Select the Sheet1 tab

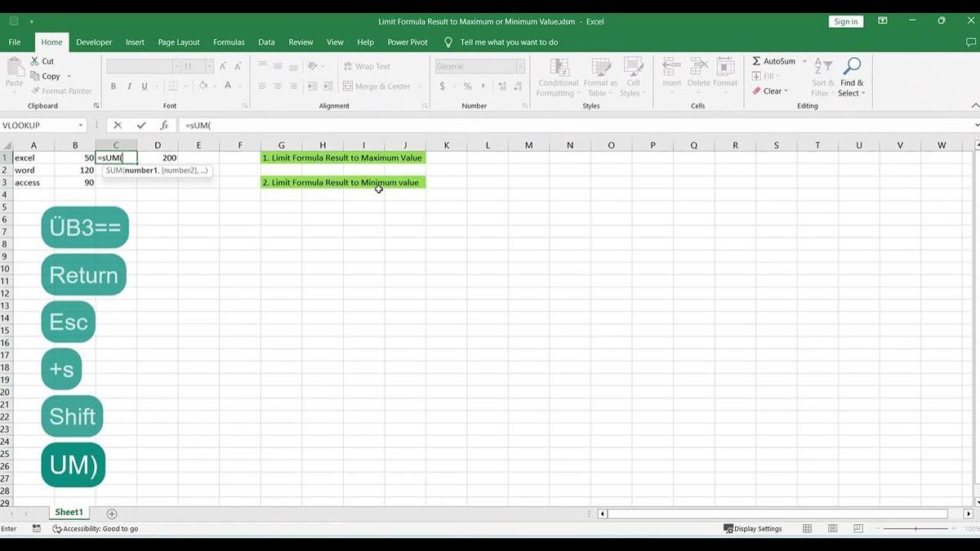tap(69, 512)
